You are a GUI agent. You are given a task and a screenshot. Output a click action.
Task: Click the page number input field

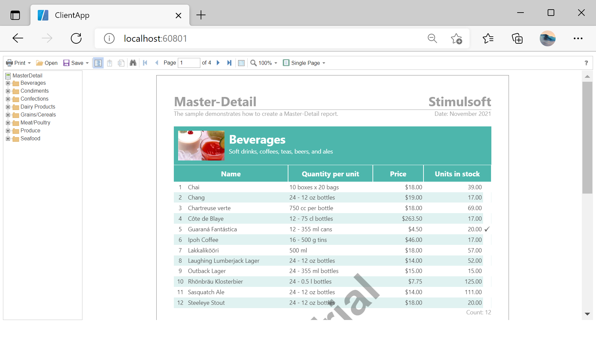tap(189, 63)
